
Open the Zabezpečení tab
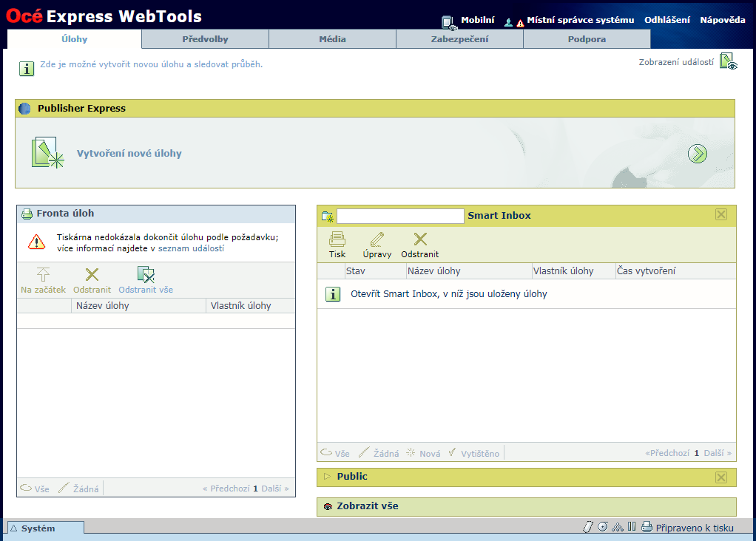[x=459, y=39]
